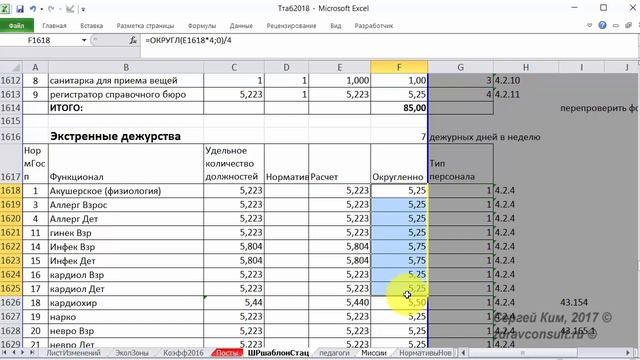The image size is (640, 360).
Task: Click 'перепроверить' note cell
Action: click(x=598, y=108)
